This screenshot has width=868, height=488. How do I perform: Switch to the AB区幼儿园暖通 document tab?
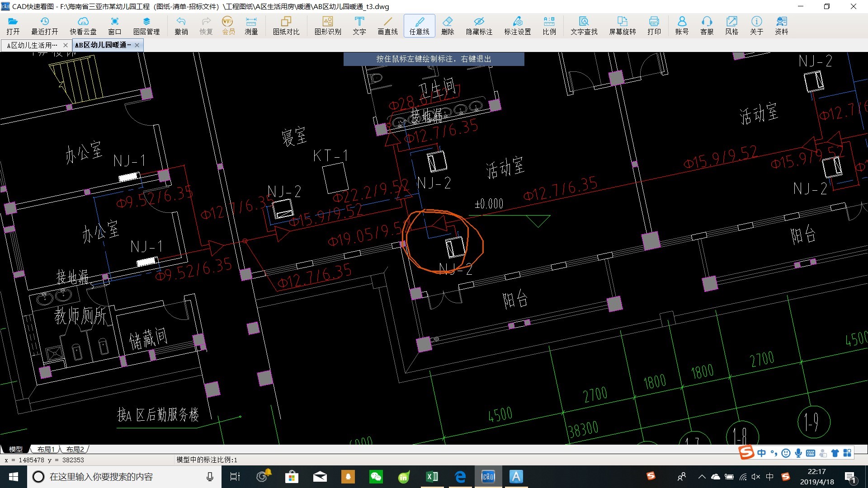pos(103,45)
